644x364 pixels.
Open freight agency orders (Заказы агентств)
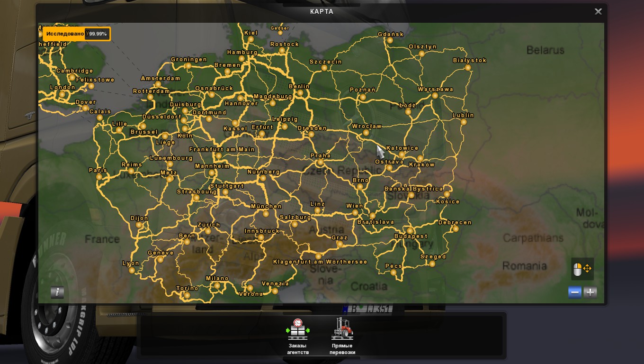(298, 337)
